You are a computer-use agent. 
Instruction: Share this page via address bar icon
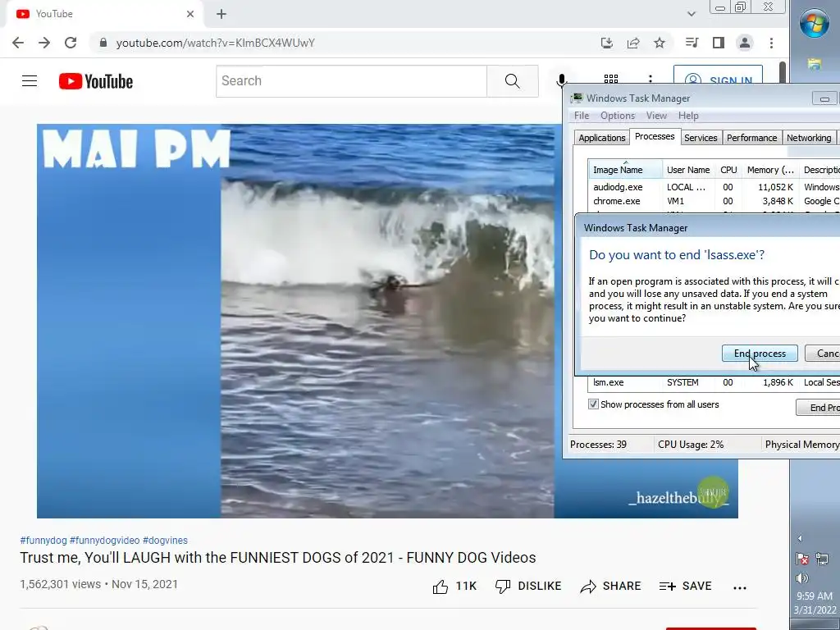point(633,43)
